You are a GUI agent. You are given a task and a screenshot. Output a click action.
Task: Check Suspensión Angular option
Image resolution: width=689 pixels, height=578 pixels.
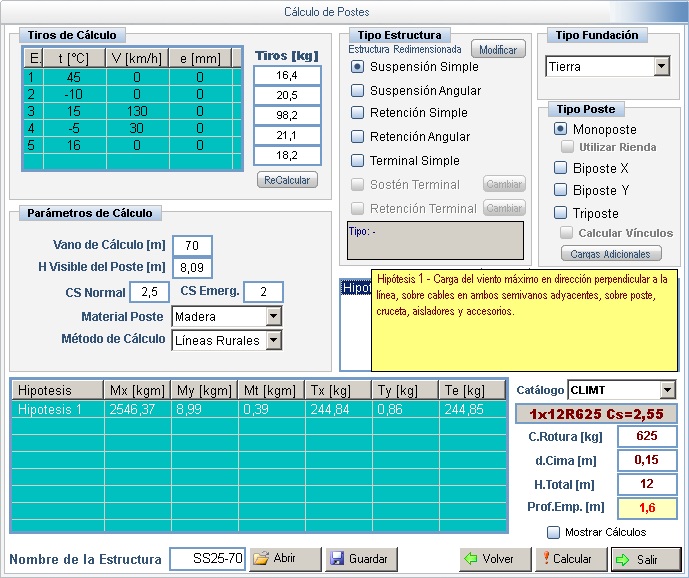358,91
